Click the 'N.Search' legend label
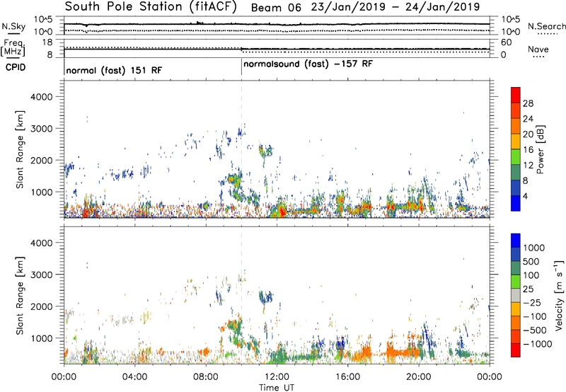Image resolution: width=566 pixels, height=392 pixels. pyautogui.click(x=546, y=26)
